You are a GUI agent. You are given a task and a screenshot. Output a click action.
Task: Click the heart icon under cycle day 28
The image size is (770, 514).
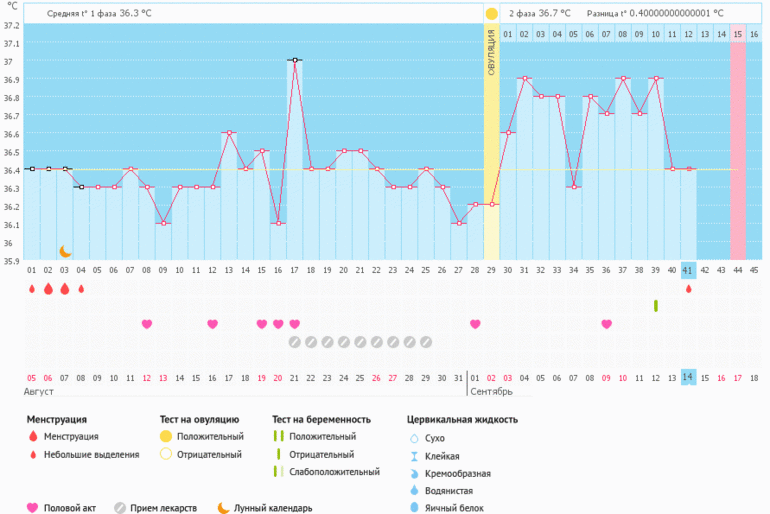click(x=475, y=324)
